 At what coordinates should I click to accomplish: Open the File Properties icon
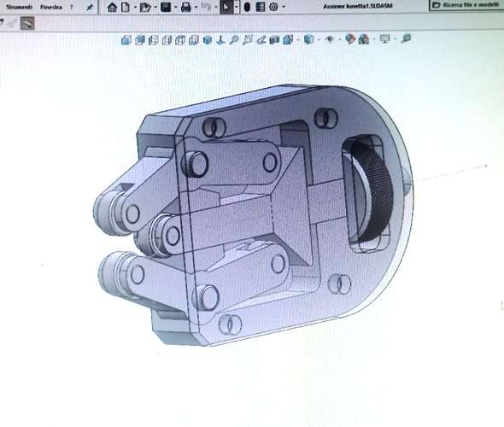point(260,7)
